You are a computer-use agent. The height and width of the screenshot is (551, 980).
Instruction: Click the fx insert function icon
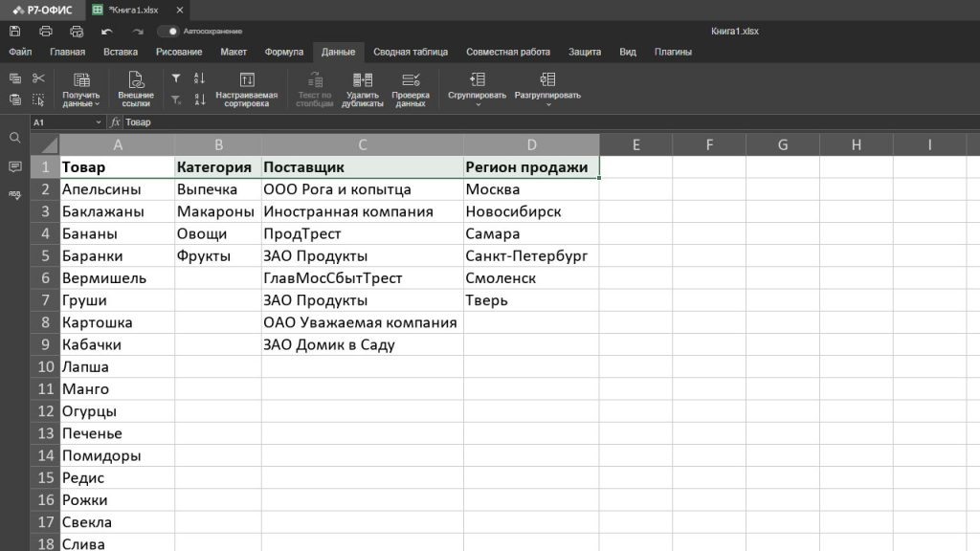115,122
